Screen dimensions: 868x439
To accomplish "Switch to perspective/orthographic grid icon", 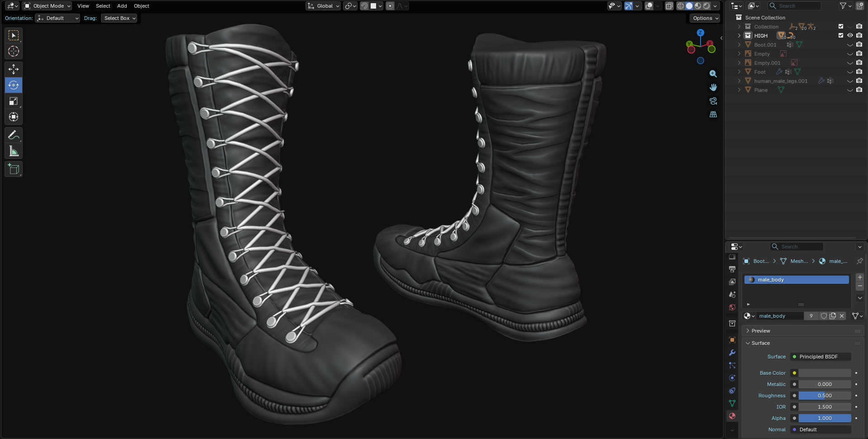I will pyautogui.click(x=713, y=115).
